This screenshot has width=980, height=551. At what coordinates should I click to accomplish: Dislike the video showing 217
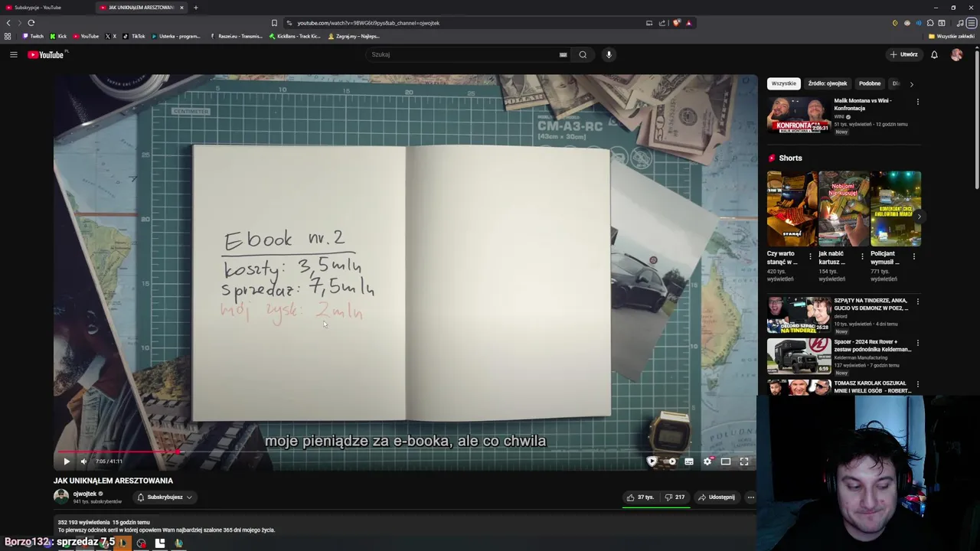click(x=675, y=497)
